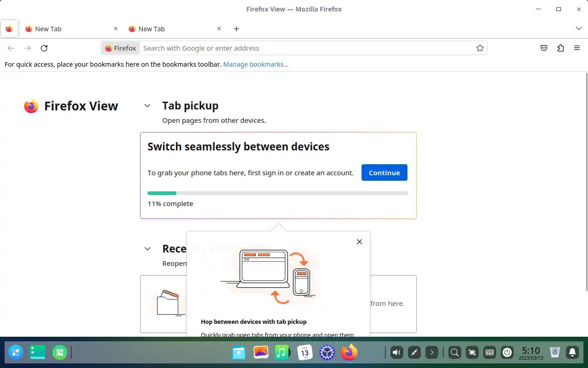Open the power options button
This screenshot has height=368, width=588.
(507, 353)
